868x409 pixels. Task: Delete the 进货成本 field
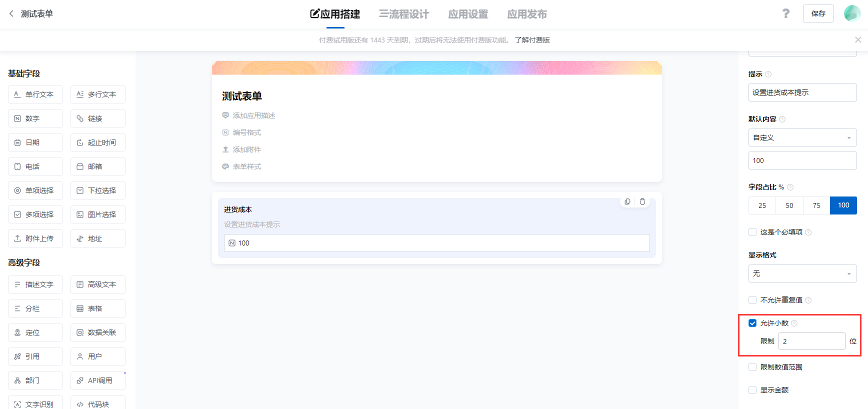(642, 201)
